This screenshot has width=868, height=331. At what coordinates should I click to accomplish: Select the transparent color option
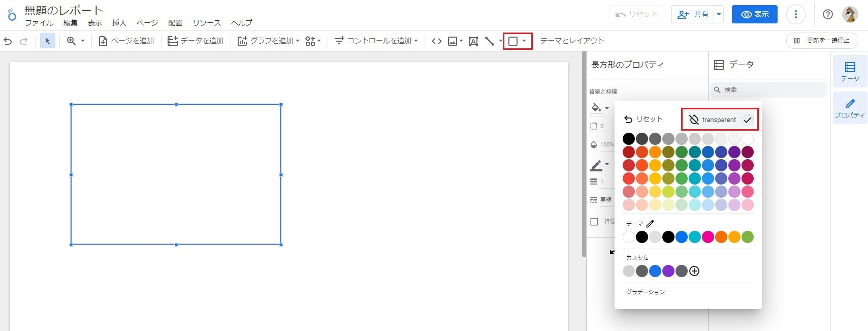point(720,119)
